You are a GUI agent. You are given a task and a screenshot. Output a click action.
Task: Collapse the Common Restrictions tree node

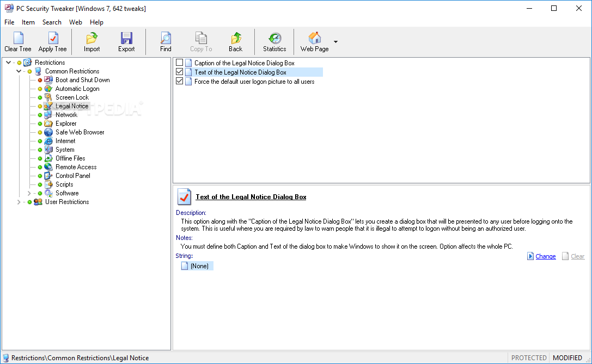click(x=19, y=71)
